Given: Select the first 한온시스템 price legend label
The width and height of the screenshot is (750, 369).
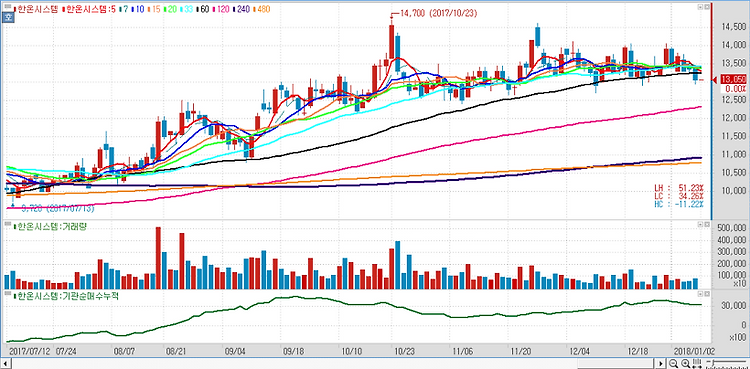Looking at the screenshot, I should [36, 9].
